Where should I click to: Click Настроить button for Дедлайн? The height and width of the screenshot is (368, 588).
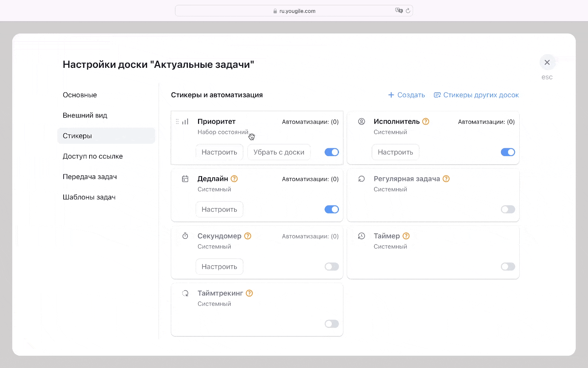[219, 210]
